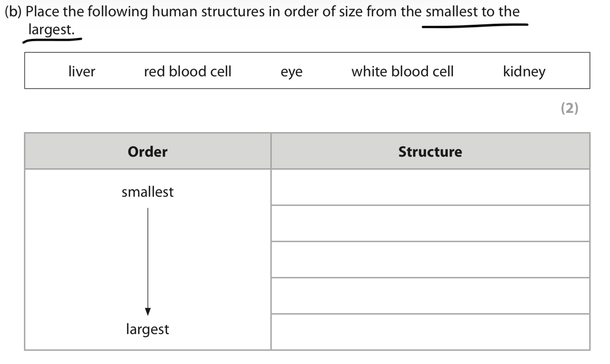Click the bottom Structure answer cell
Image resolution: width=610 pixels, height=364 pixels.
430,332
